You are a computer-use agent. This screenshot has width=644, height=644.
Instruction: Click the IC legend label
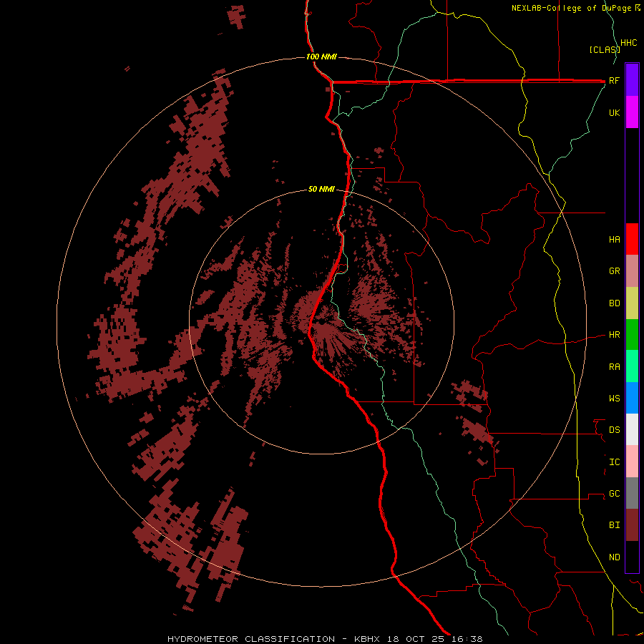(x=614, y=462)
